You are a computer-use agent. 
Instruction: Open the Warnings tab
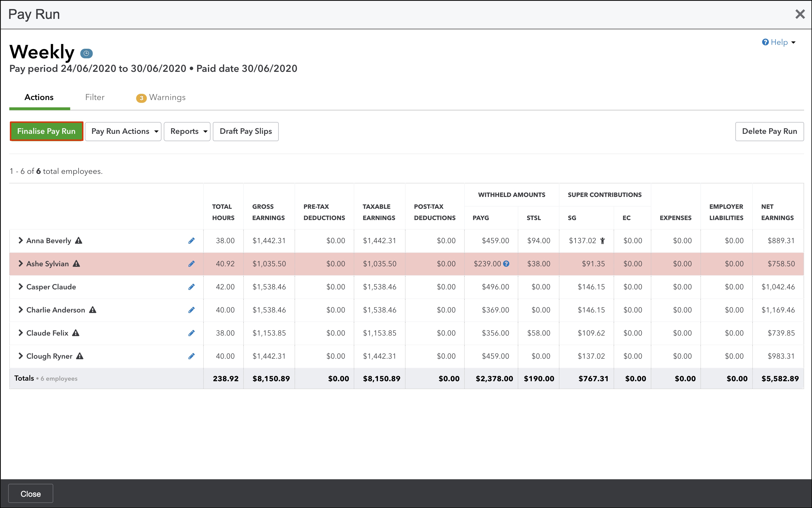click(x=161, y=97)
